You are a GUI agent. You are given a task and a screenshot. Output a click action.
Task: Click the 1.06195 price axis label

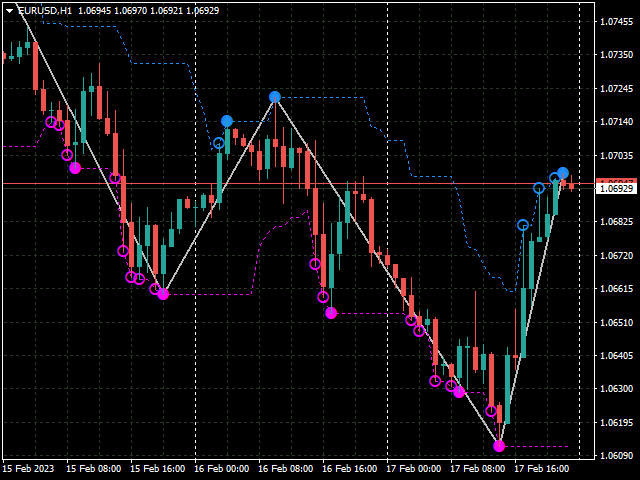[616, 422]
